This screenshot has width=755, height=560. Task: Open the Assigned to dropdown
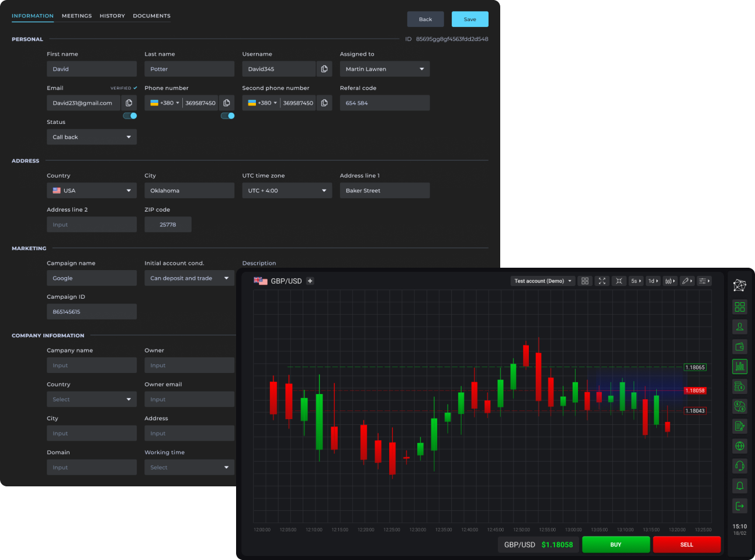pyautogui.click(x=385, y=69)
